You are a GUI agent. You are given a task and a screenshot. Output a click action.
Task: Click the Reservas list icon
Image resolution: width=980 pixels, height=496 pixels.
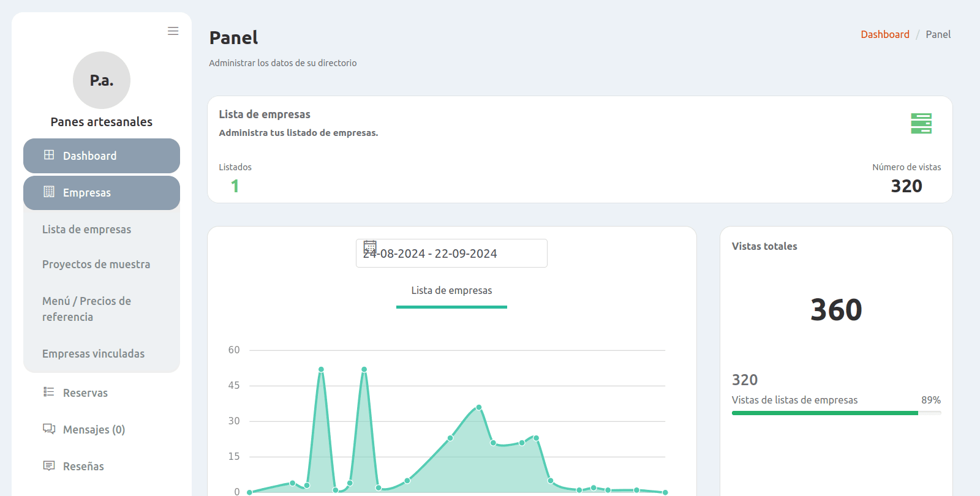pos(49,392)
